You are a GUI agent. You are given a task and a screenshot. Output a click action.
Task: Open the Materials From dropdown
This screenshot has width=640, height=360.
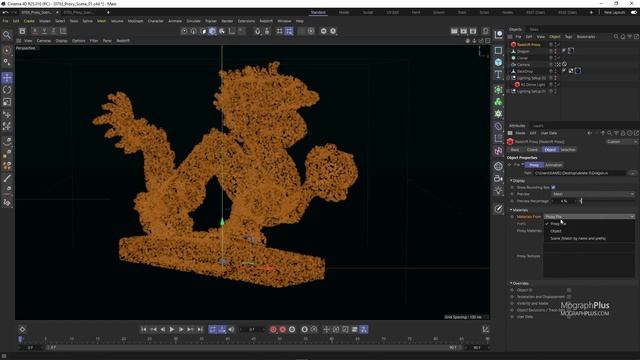[590, 217]
